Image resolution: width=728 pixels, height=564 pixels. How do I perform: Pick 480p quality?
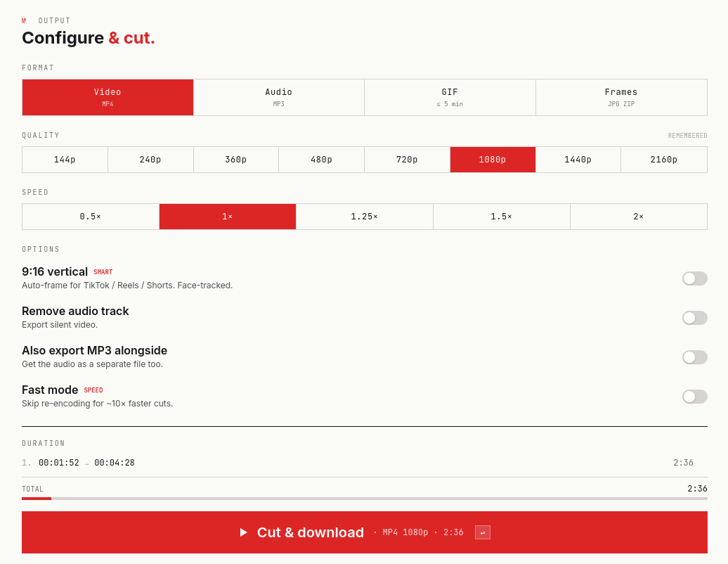click(x=321, y=160)
